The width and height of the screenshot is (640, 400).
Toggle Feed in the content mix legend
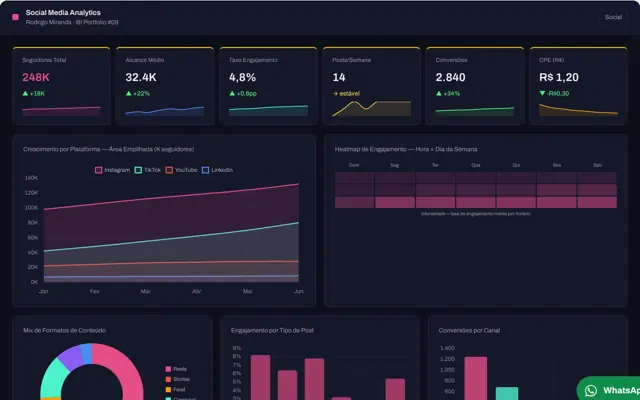[175, 389]
